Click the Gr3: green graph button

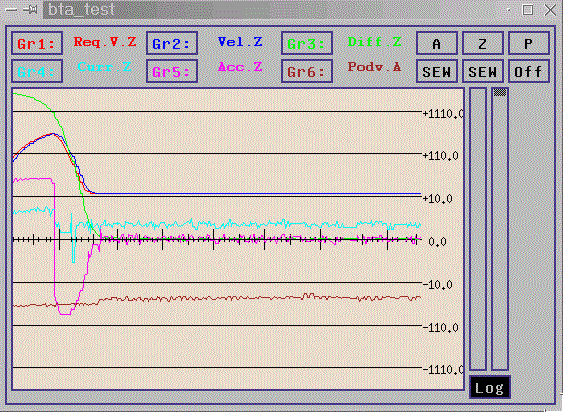(x=307, y=43)
